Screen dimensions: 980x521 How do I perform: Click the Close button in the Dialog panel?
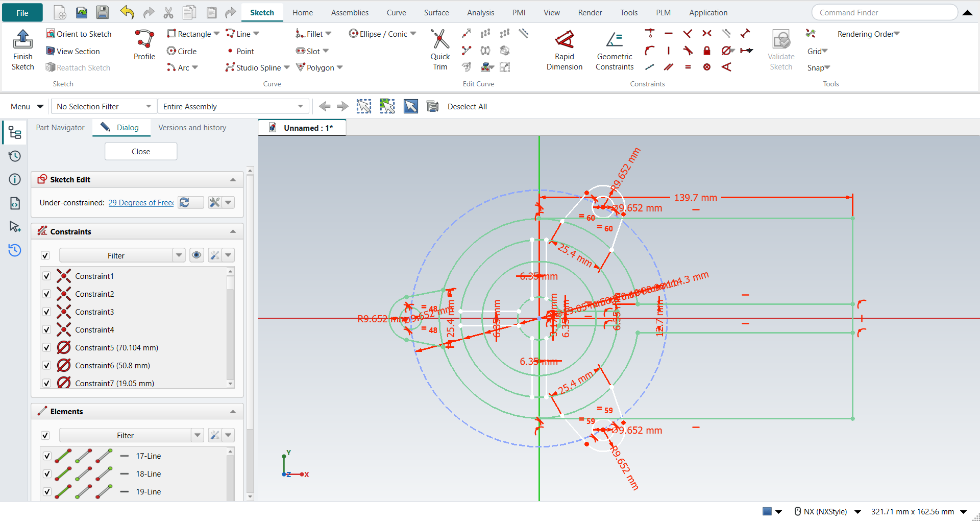[141, 151]
